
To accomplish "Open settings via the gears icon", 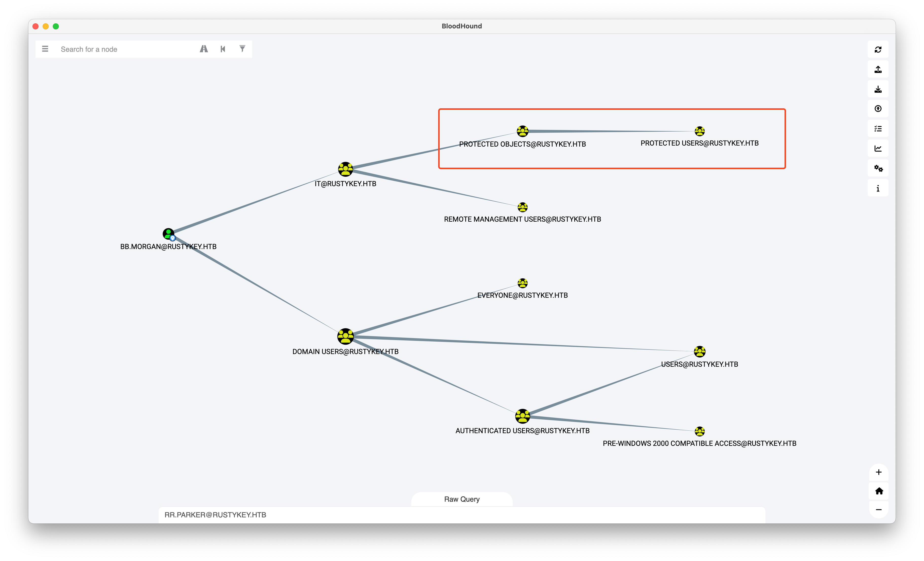I will point(878,168).
